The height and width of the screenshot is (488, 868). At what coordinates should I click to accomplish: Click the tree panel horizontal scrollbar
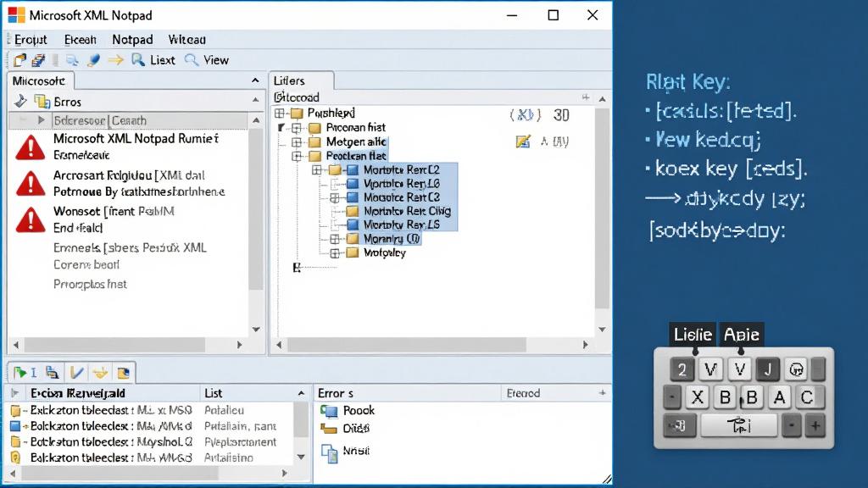coord(406,345)
